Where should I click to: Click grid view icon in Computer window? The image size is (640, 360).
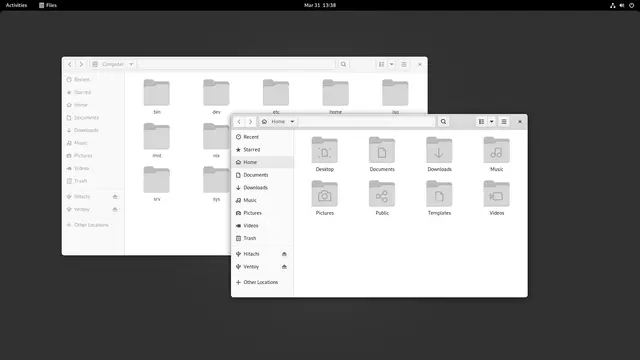click(381, 64)
